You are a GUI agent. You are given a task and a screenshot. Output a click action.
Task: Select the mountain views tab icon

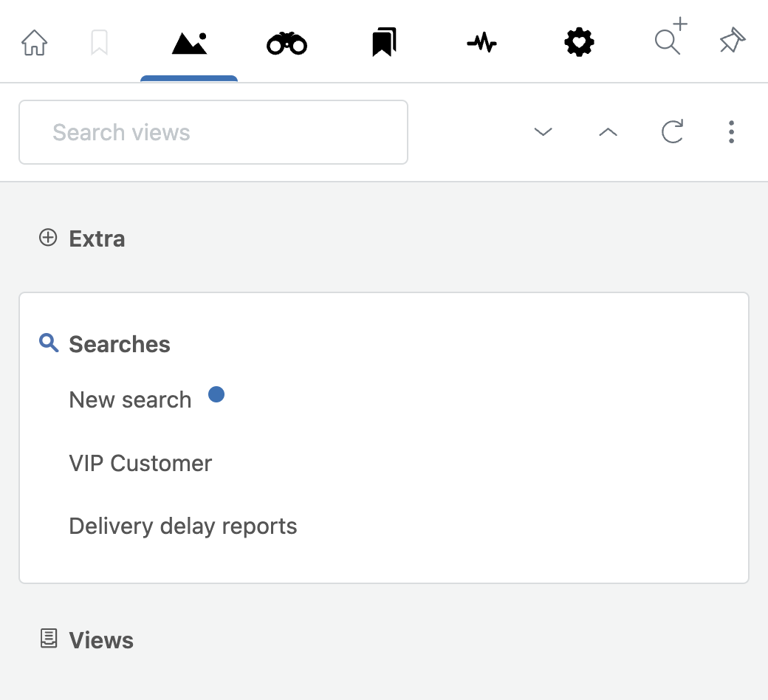189,44
